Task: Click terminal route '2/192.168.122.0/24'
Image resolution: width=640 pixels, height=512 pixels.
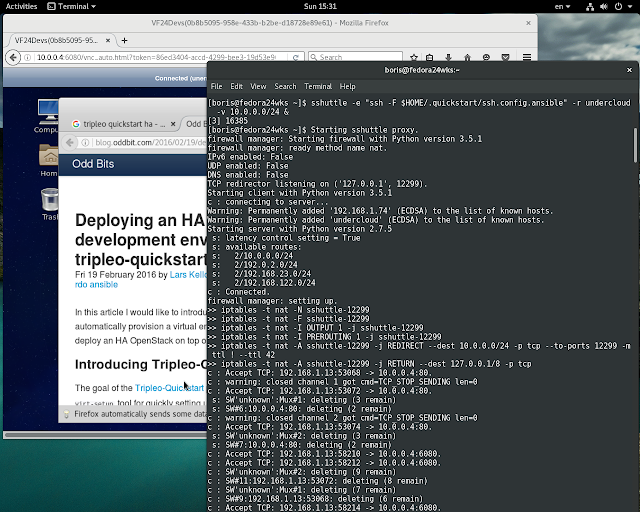Action: (x=275, y=283)
